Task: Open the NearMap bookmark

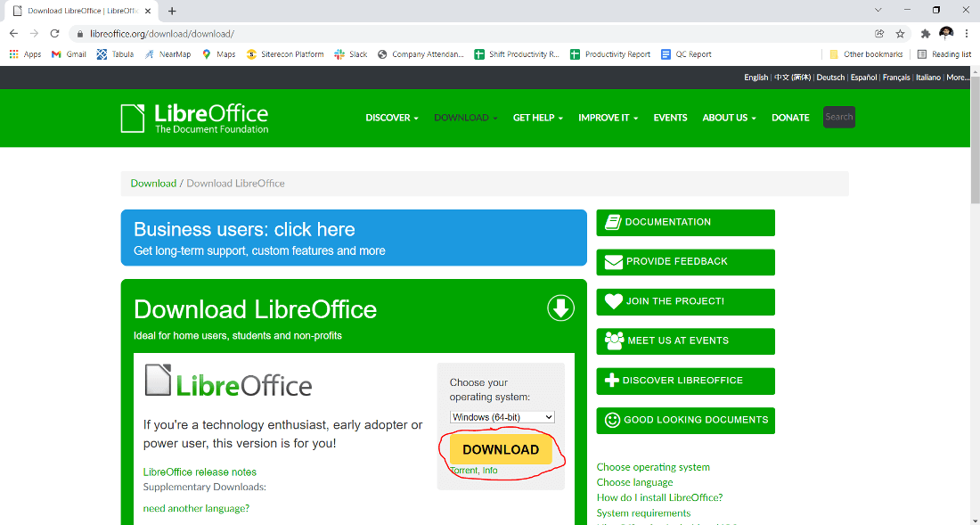Action: 167,54
